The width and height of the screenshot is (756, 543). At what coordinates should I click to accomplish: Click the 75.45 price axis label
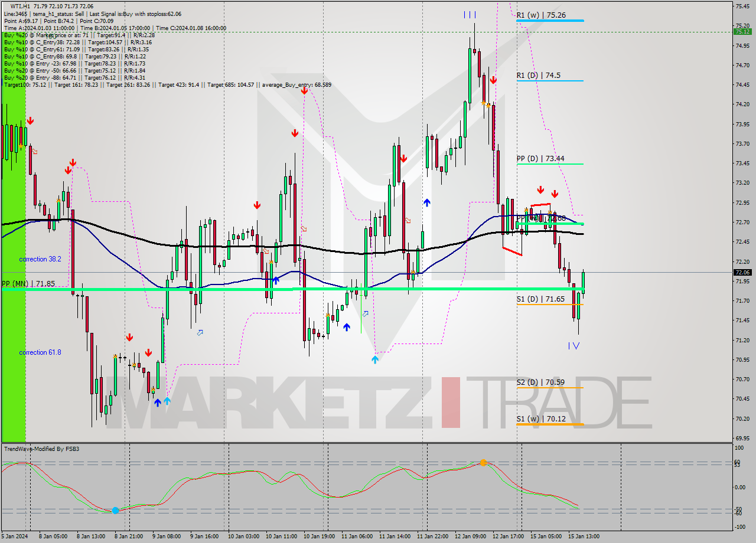[742, 6]
